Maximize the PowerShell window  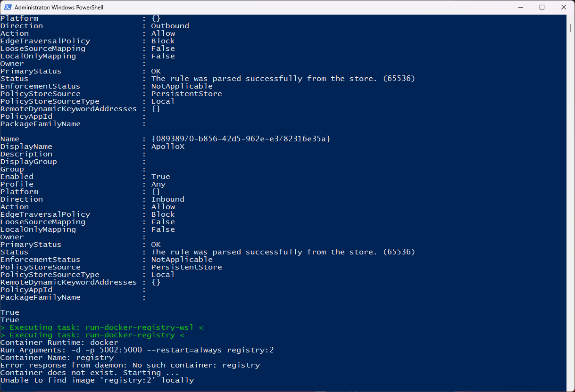tap(542, 8)
